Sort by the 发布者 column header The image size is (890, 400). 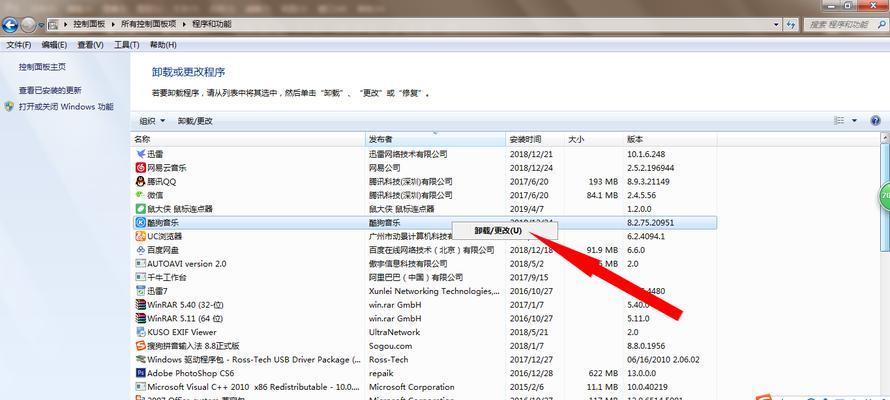435,139
